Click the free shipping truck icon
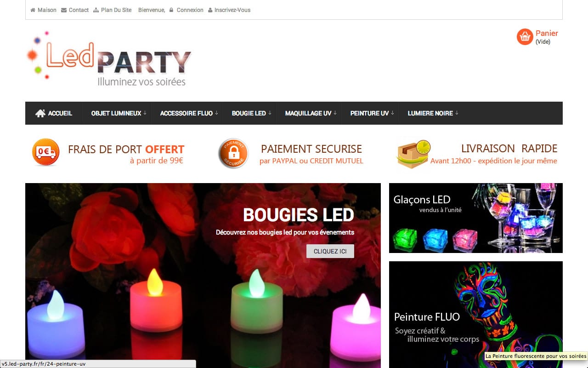The width and height of the screenshot is (588, 368). point(46,152)
